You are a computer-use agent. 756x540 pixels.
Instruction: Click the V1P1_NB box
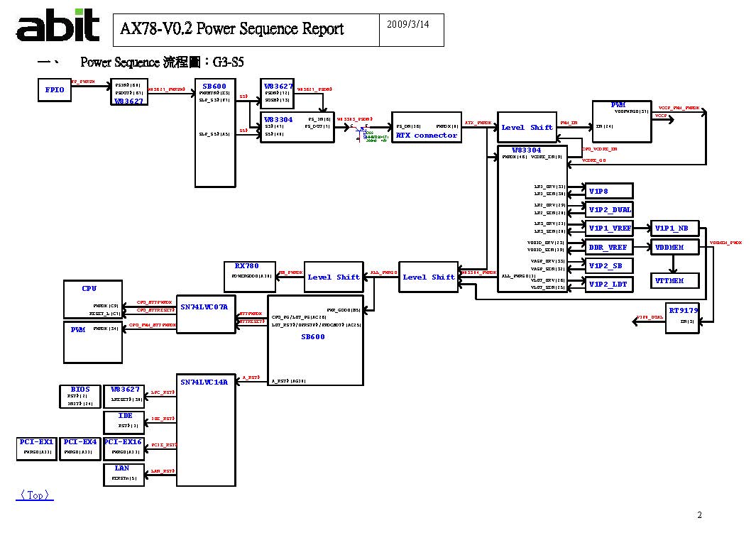675,228
